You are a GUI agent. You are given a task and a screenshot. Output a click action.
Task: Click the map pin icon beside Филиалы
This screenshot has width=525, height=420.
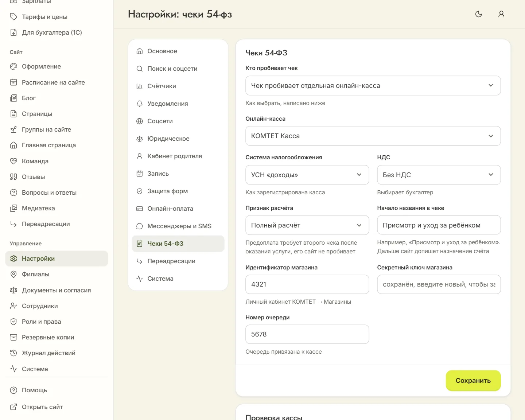pos(13,274)
